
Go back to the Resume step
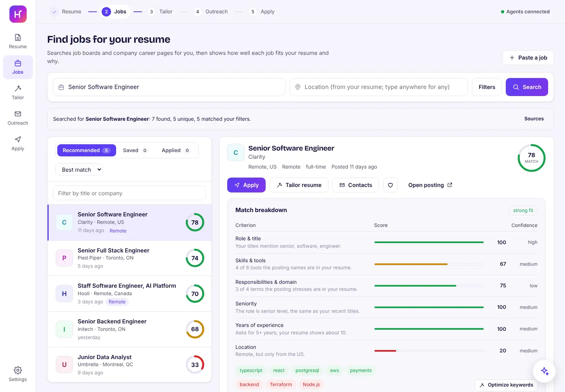click(66, 12)
